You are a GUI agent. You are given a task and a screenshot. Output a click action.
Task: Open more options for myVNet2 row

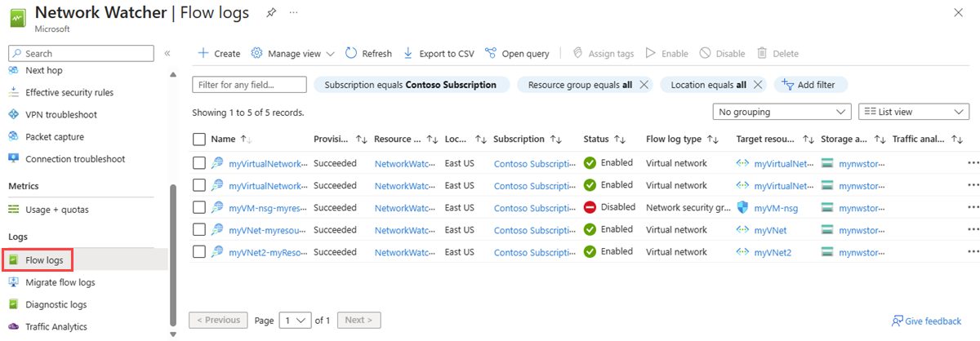coord(972,252)
